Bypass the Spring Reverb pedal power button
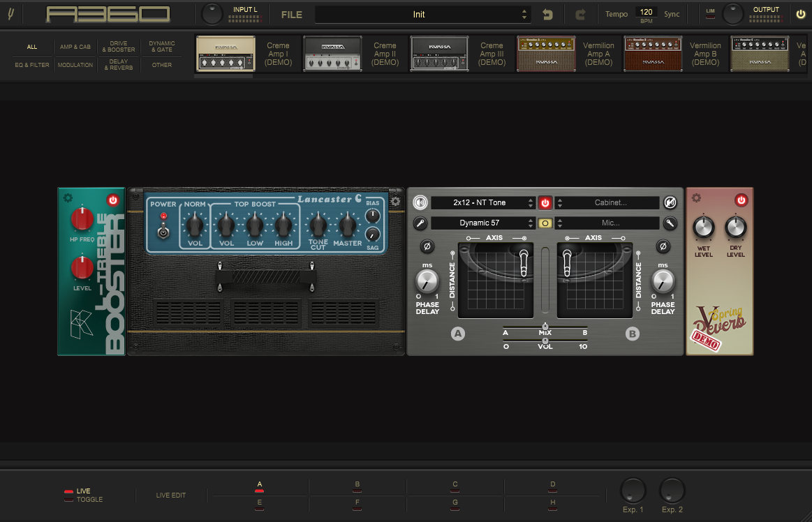812x522 pixels. 741,200
